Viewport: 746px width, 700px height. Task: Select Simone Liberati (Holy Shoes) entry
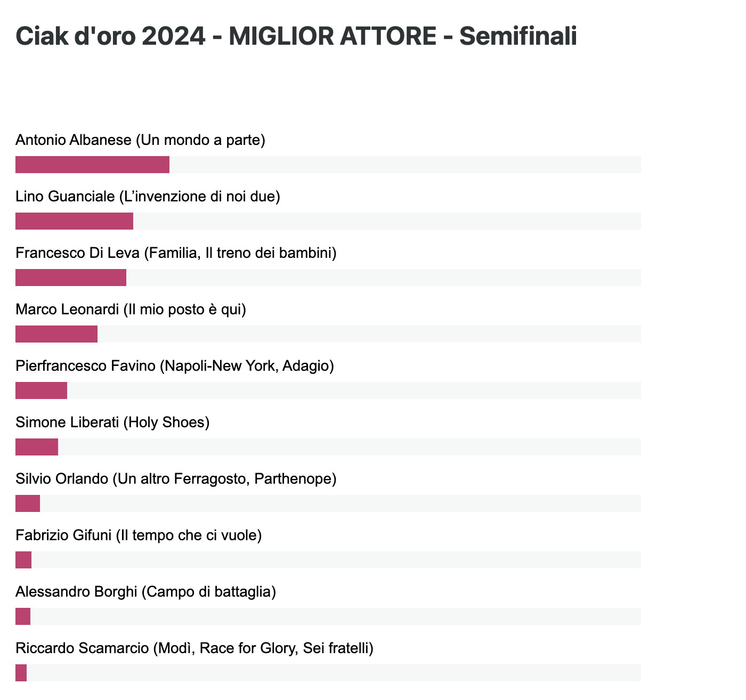pyautogui.click(x=113, y=422)
